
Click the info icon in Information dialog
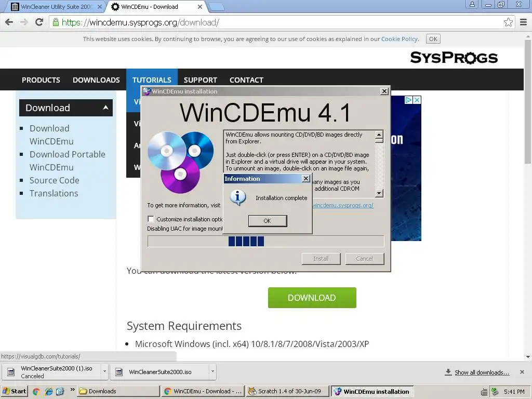[237, 197]
